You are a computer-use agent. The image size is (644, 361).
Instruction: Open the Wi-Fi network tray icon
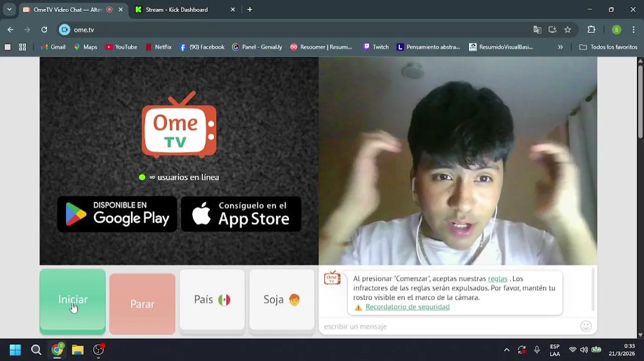572,350
